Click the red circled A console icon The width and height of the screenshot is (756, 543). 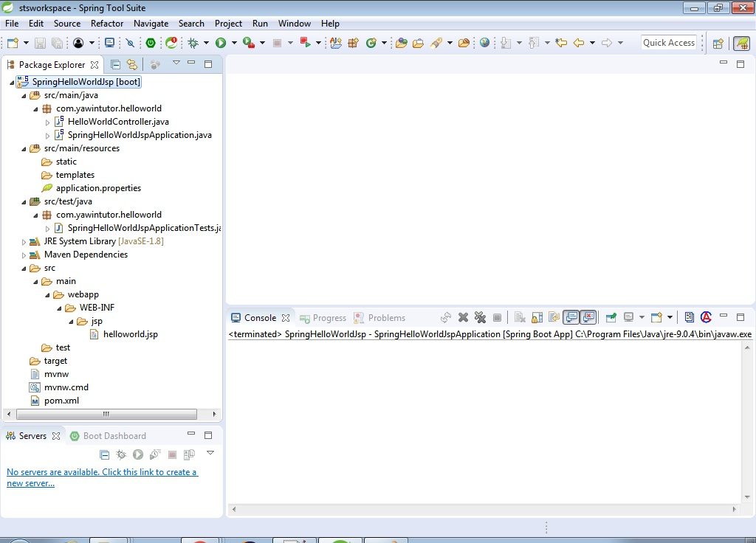[x=707, y=317]
